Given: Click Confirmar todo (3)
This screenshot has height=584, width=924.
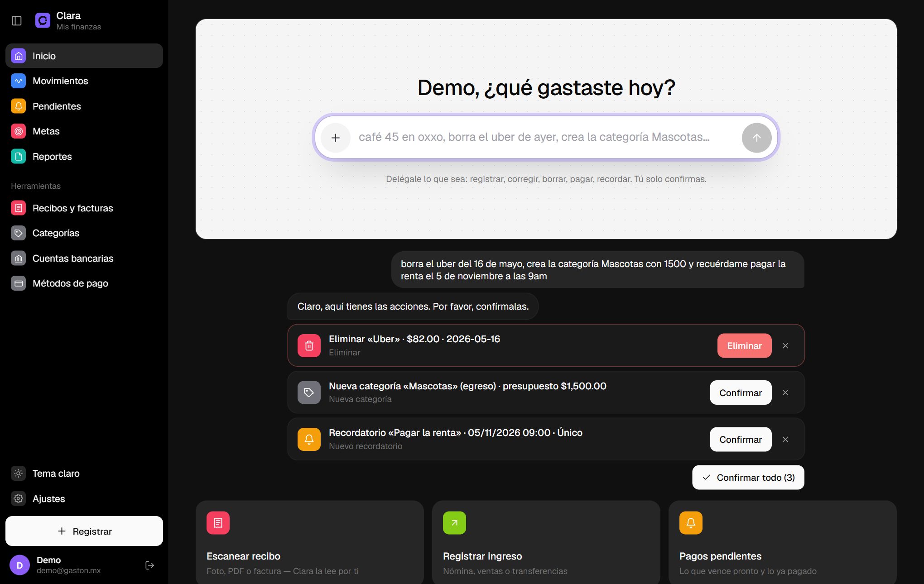Looking at the screenshot, I should (x=748, y=478).
